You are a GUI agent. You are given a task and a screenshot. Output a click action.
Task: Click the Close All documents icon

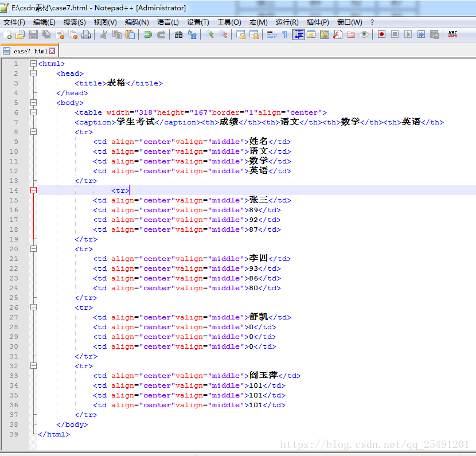pyautogui.click(x=73, y=34)
